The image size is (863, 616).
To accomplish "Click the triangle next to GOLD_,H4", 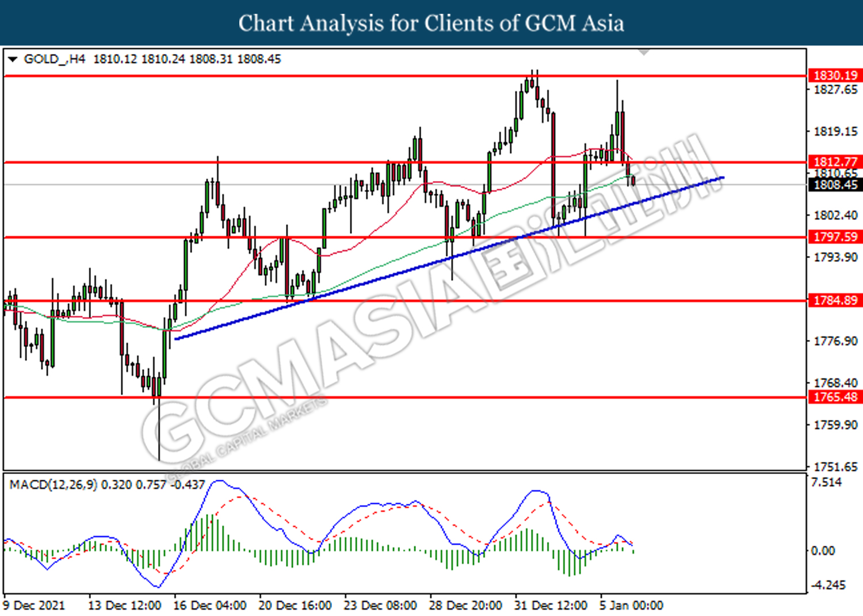I will point(13,59).
